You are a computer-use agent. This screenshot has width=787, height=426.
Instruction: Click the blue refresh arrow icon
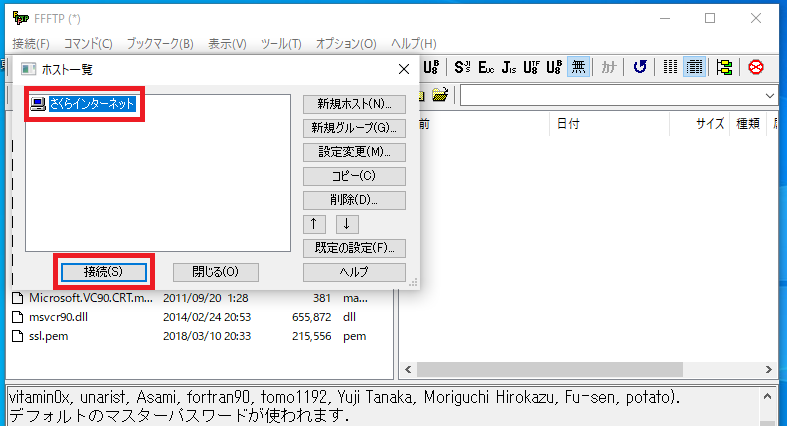pos(639,67)
